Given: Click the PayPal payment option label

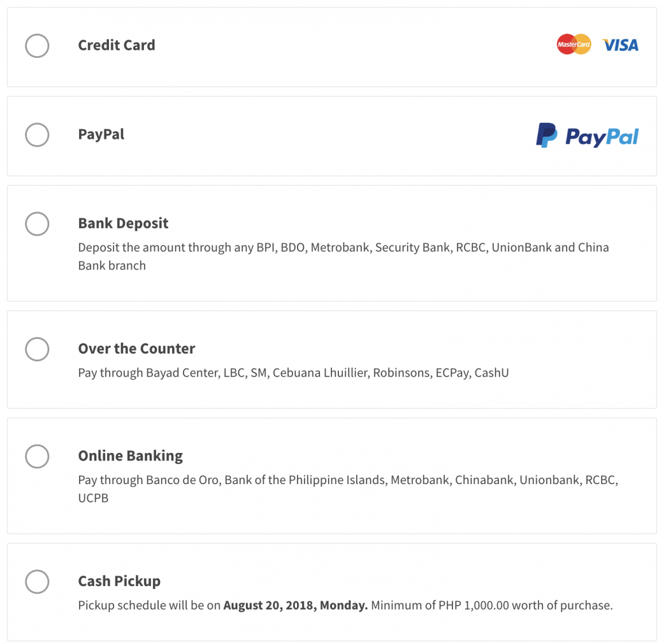Looking at the screenshot, I should coord(101,134).
